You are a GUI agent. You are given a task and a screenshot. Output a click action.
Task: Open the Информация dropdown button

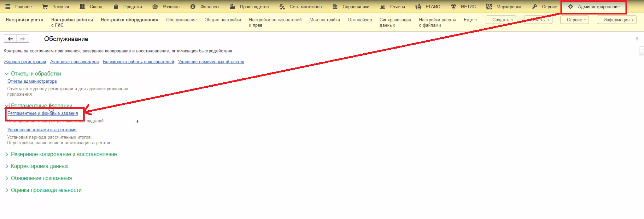coord(616,20)
